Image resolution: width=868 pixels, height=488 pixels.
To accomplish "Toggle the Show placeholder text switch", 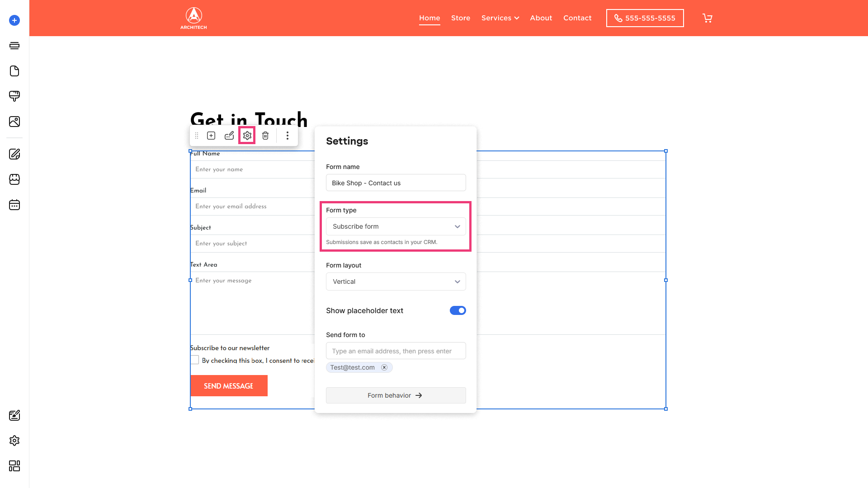I will (458, 310).
